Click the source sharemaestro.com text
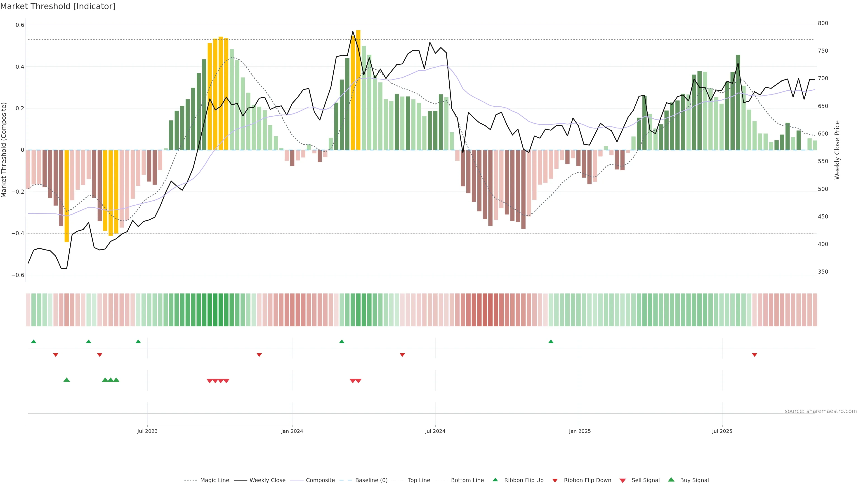868x488 pixels. [x=821, y=411]
